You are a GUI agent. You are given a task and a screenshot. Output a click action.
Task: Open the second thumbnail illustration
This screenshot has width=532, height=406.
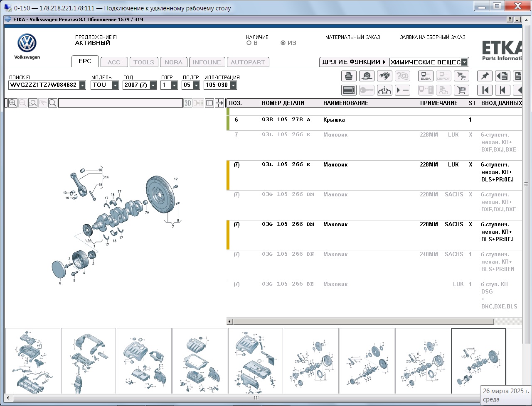click(89, 361)
